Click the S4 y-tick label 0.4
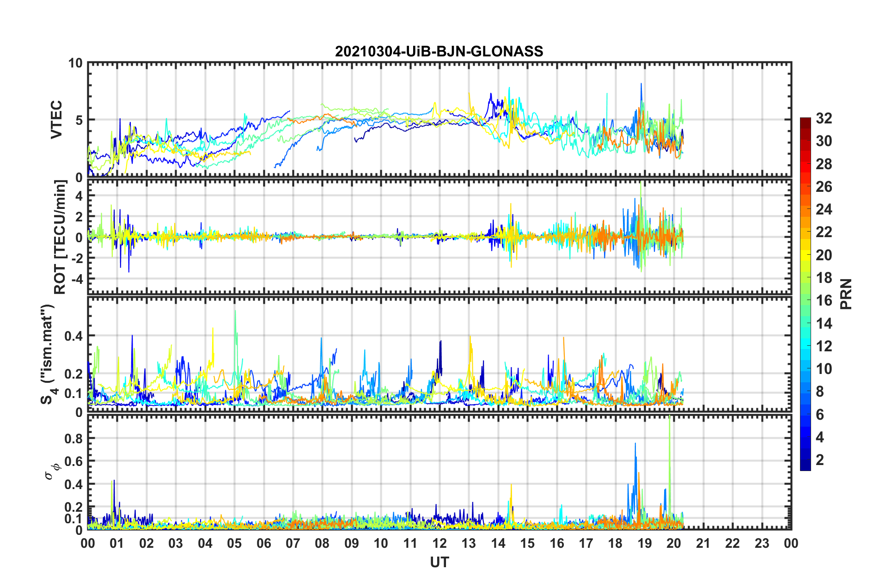Screen dimensions: 879x588 click(74, 336)
